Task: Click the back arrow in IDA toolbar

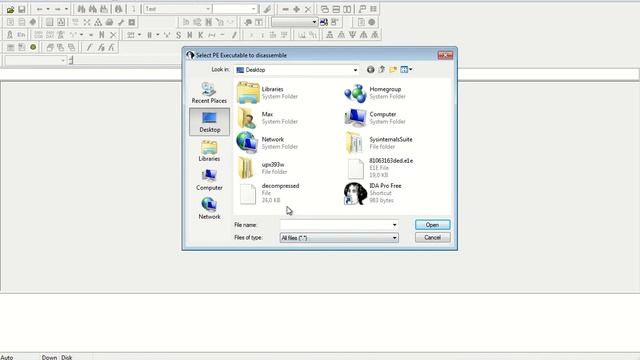Action: point(39,9)
